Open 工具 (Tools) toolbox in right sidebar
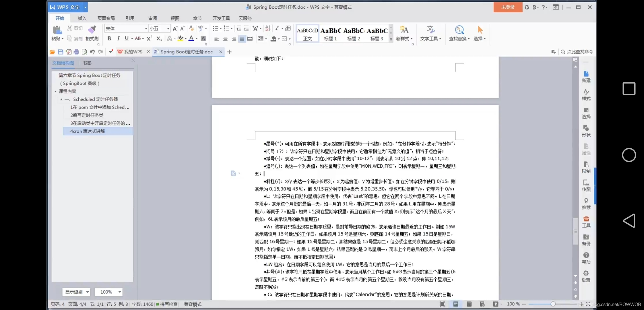Viewport: 644px width, 310px height. 586,222
